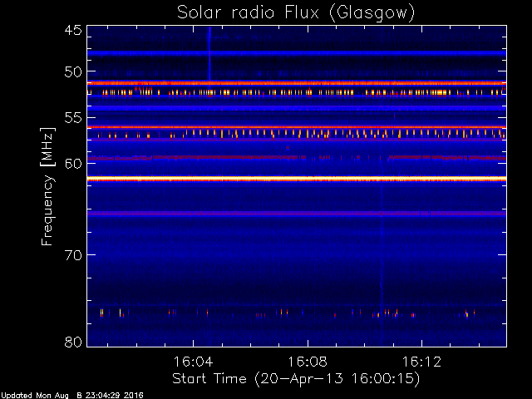Click the "Solar radio Flux (Glasgow)" title

tap(296, 13)
